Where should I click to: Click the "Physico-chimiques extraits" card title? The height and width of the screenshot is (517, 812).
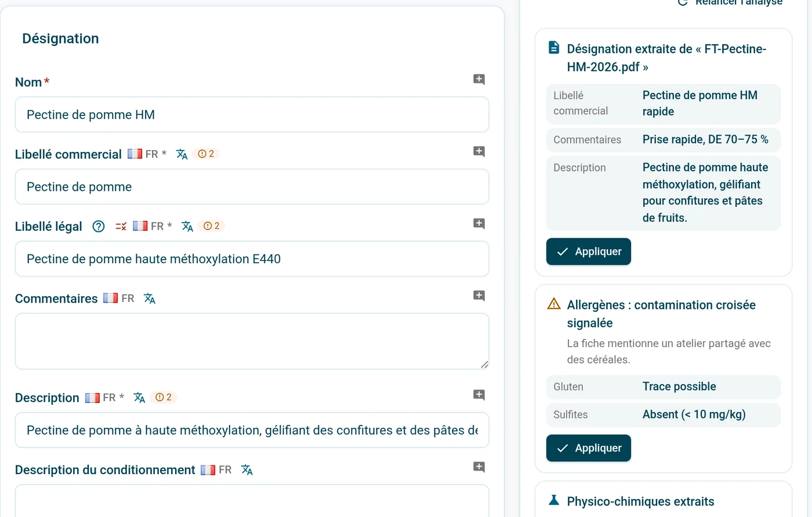[641, 501]
